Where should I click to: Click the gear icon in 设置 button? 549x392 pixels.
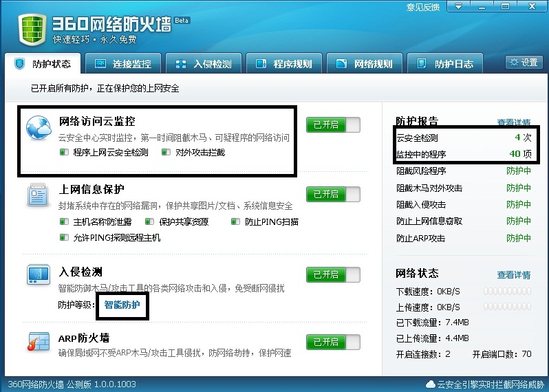coord(514,63)
